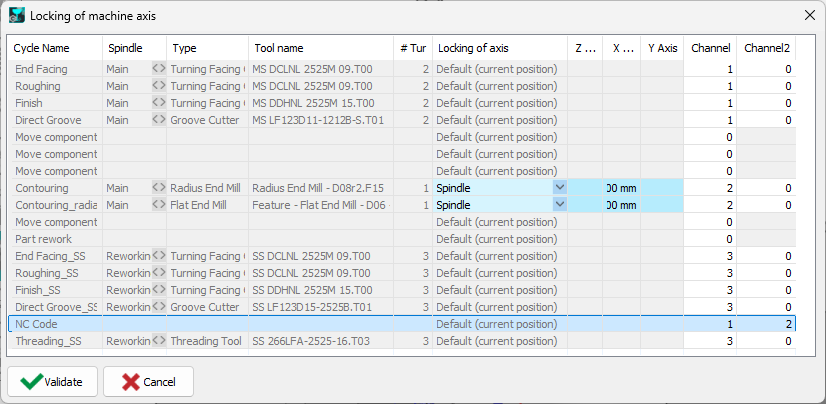Select the NC Code row
The height and width of the screenshot is (404, 826).
(40, 324)
